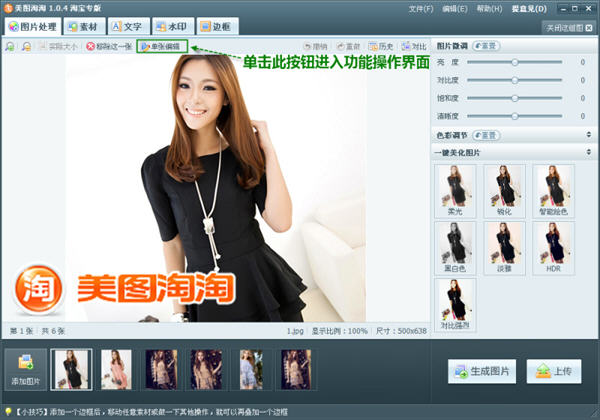Screen dimensions: 600x420
Task: Compare before and after with 对比
Action: click(x=414, y=46)
